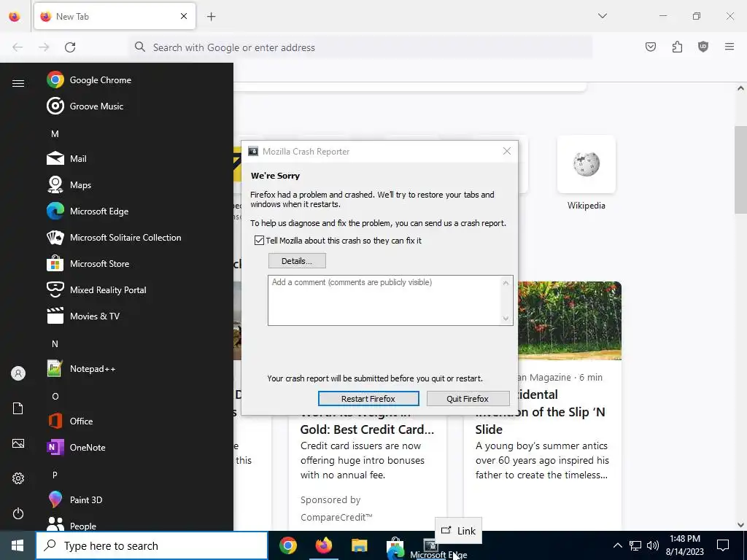Close Mozilla Crash Reporter dialog
The image size is (747, 560).
[x=507, y=151]
